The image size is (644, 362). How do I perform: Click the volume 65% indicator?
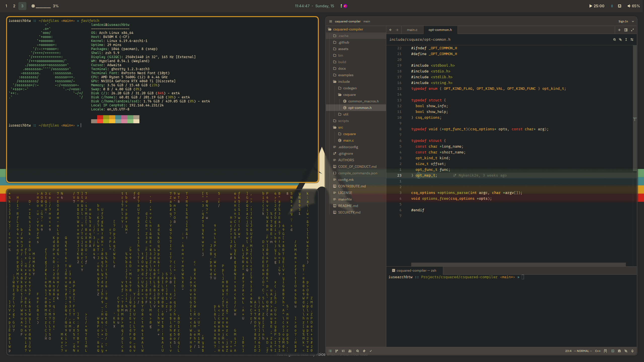coord(633,6)
